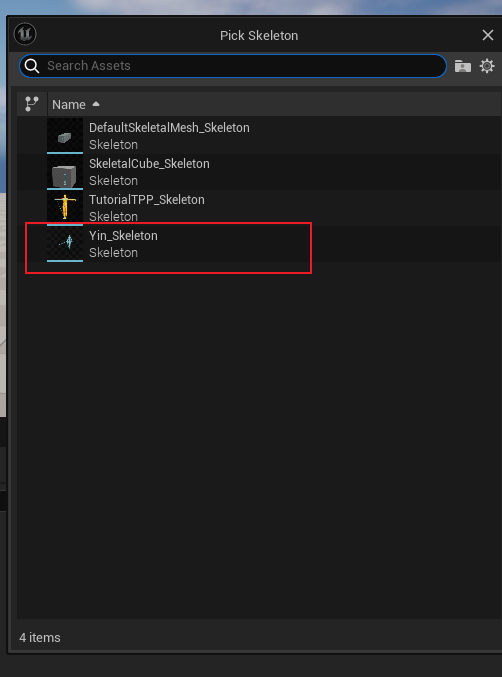Screen dimensions: 502x677
Task: Click the Unreal Engine logo icon
Action: [25, 34]
